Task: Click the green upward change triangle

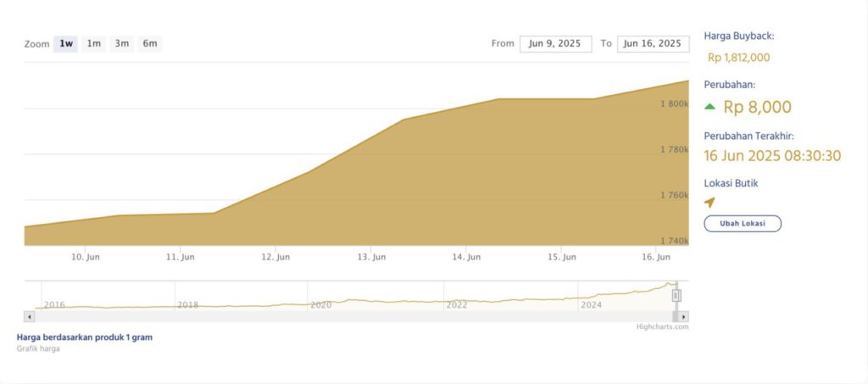Action: pos(710,108)
